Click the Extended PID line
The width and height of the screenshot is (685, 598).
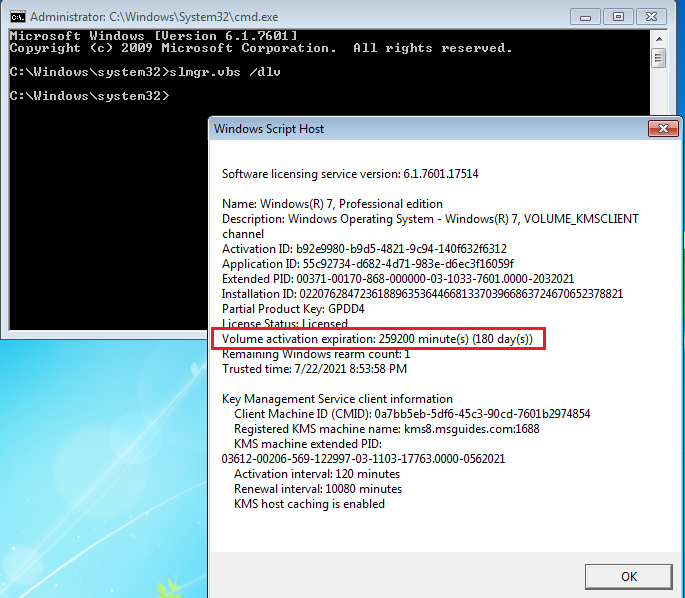(398, 279)
